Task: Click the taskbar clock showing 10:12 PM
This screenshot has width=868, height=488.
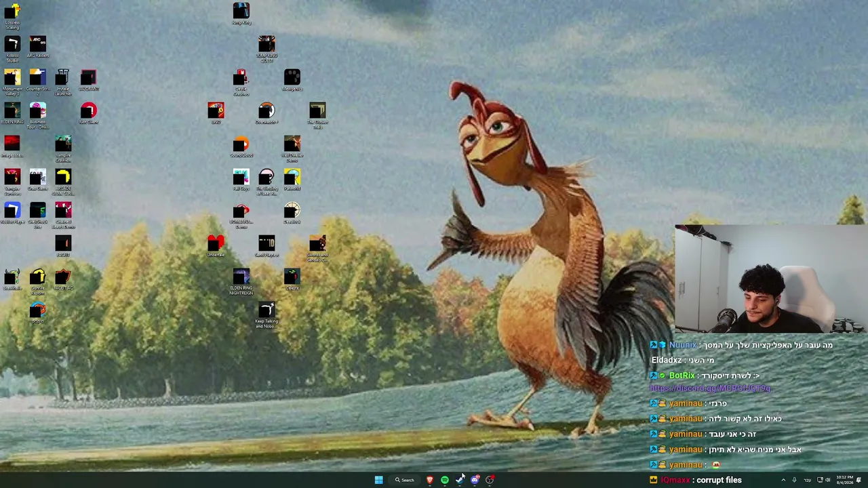Action: pos(844,480)
